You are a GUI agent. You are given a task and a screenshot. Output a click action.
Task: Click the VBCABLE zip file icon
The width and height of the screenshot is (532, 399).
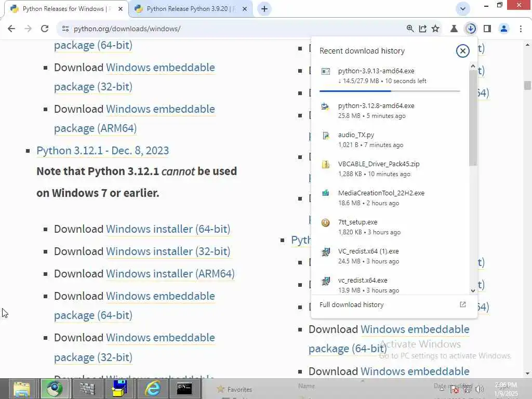325,165
